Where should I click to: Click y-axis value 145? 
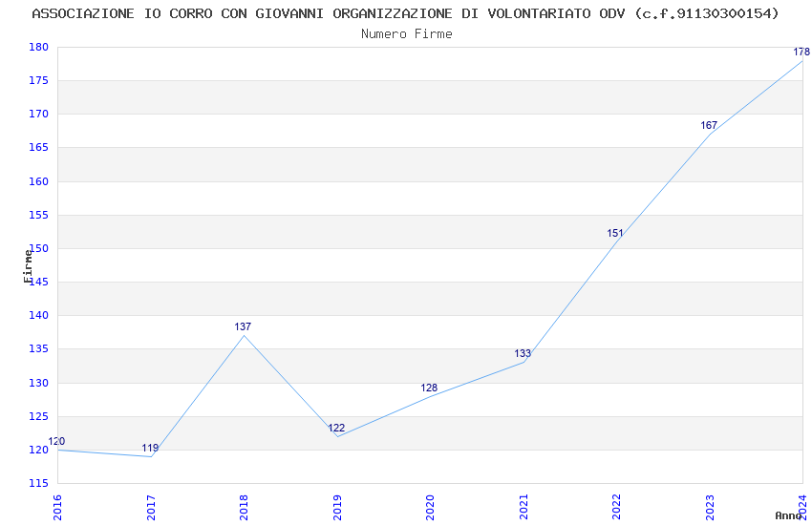(39, 282)
